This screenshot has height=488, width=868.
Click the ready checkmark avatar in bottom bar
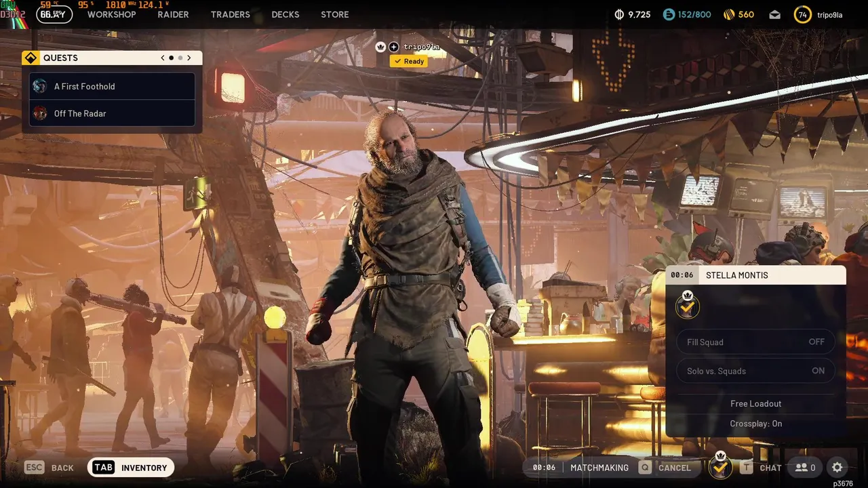[x=720, y=466]
